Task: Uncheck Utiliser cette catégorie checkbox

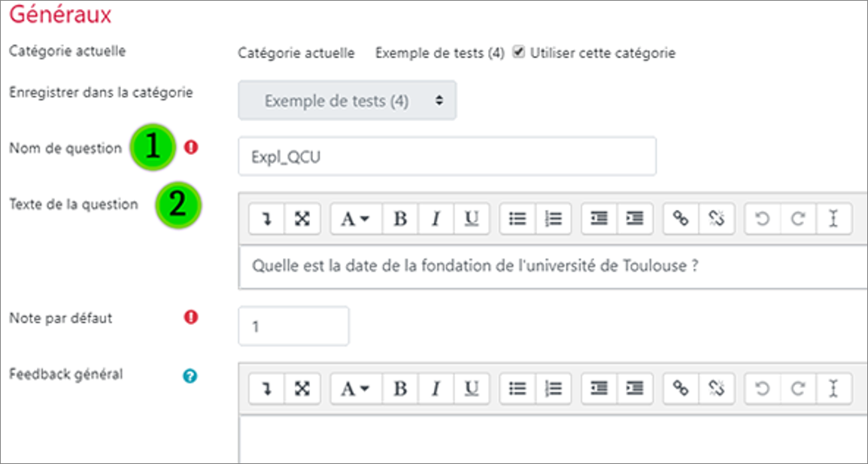Action: pyautogui.click(x=518, y=53)
